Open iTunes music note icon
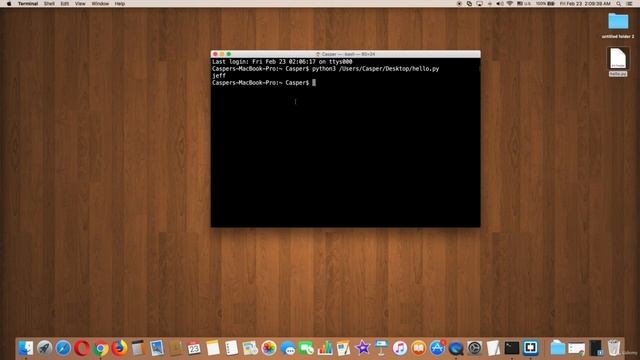 [x=400, y=348]
